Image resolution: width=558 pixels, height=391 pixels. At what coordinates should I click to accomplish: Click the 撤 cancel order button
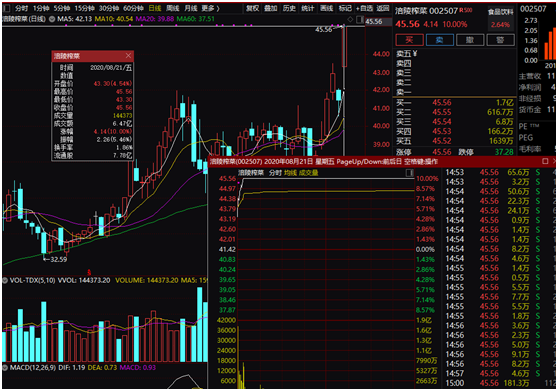(470, 40)
